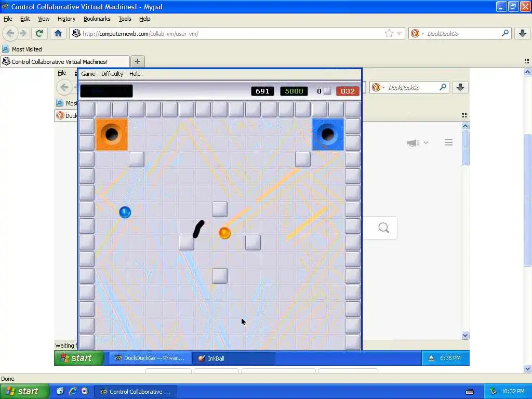
Task: Expand the chevron beside the megaphone
Action: click(x=426, y=143)
